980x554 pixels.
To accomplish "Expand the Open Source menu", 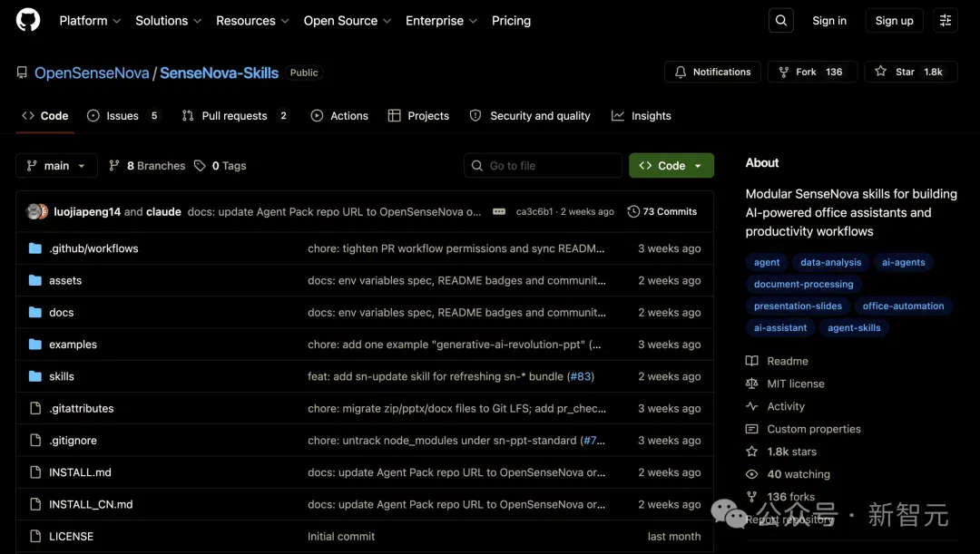I will [348, 21].
